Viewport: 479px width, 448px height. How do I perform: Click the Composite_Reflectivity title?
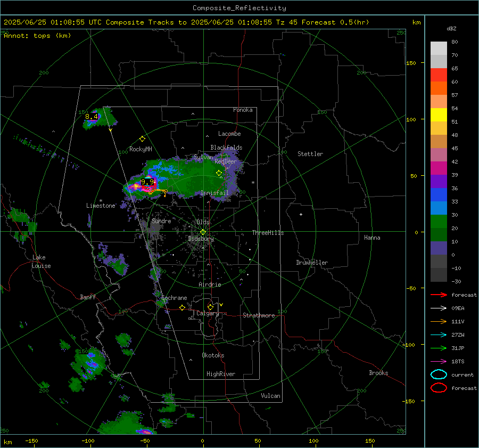tap(240, 8)
